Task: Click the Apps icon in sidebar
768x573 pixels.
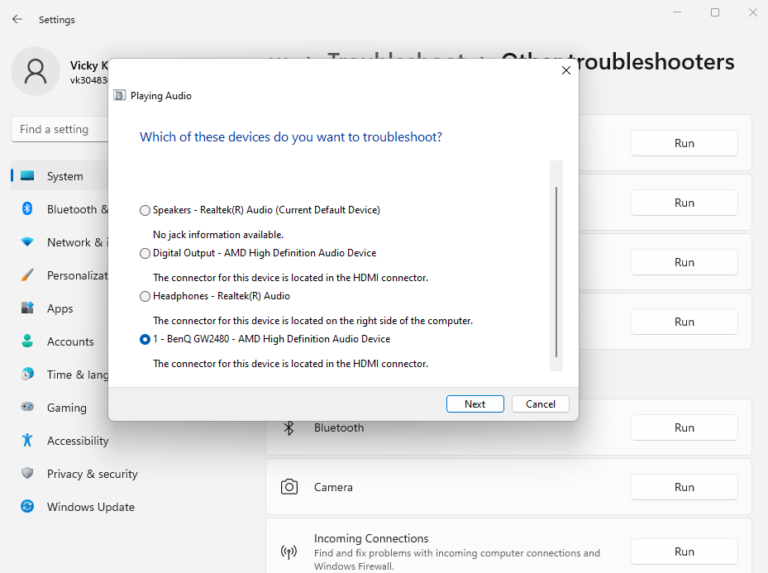Action: tap(27, 309)
